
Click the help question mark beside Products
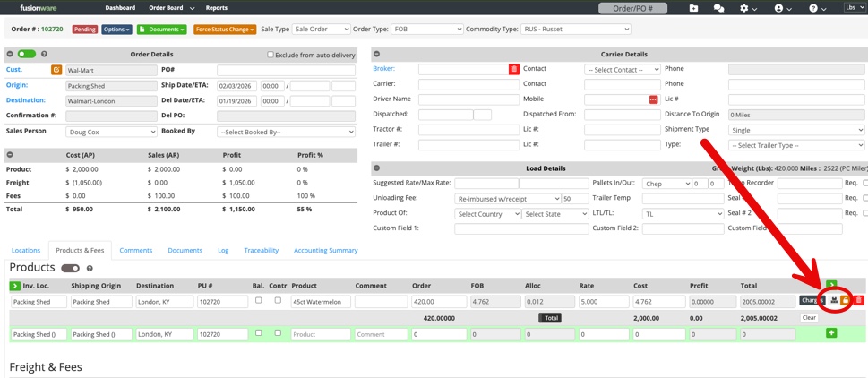[90, 268]
